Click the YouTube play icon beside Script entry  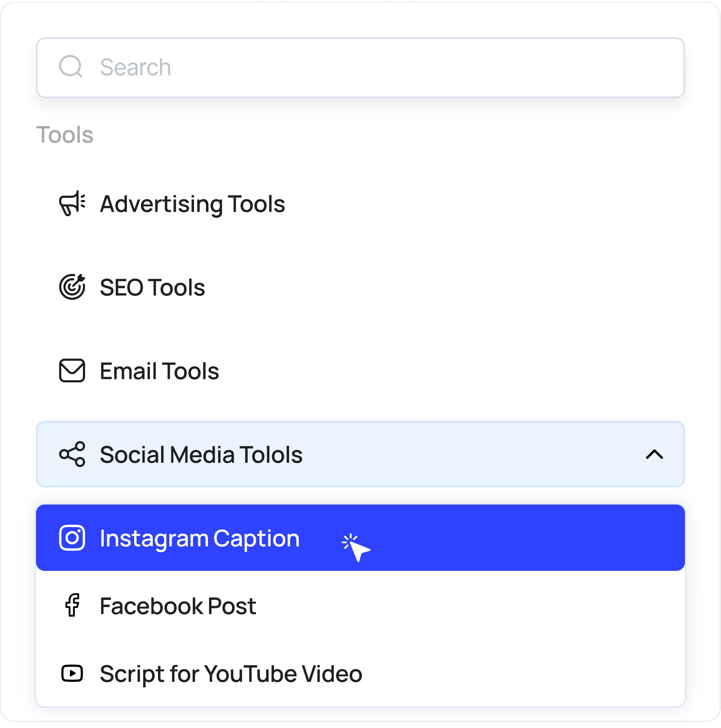[x=72, y=674]
